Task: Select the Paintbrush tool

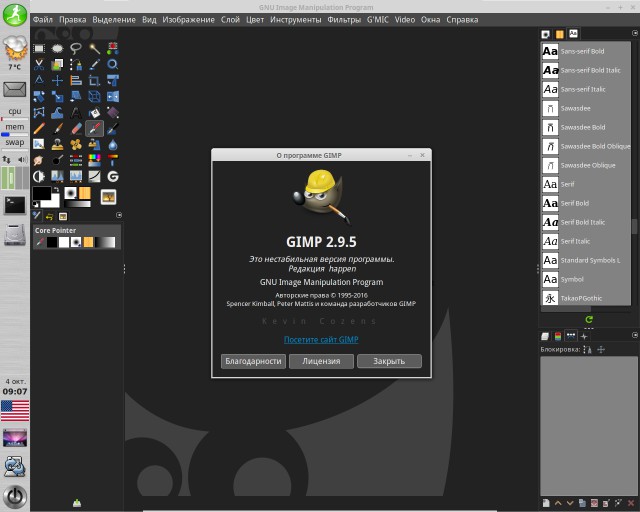Action: click(x=58, y=129)
